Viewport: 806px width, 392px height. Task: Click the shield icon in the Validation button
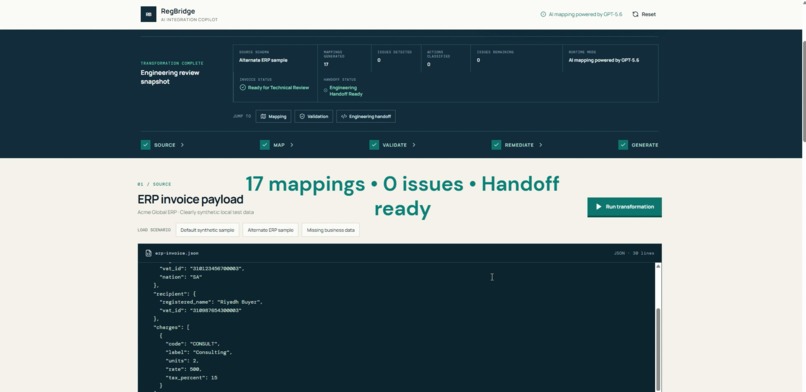pyautogui.click(x=302, y=117)
